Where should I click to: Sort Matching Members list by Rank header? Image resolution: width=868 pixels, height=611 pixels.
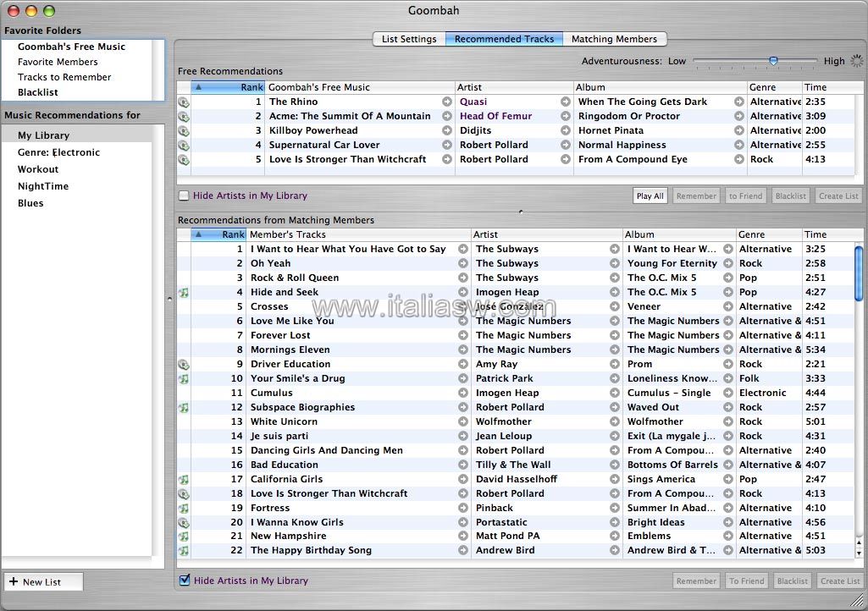pyautogui.click(x=218, y=234)
